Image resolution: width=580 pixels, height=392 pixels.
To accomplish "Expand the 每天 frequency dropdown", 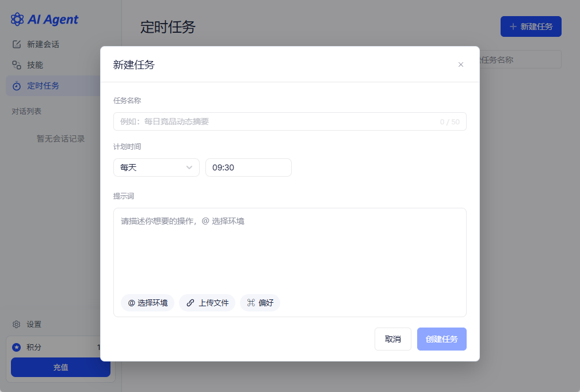I will 156,168.
